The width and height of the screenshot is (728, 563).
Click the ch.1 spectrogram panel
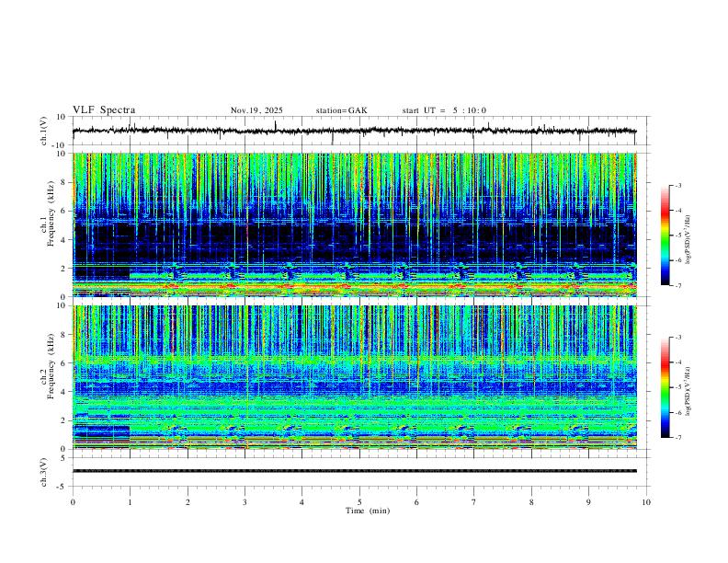click(x=355, y=224)
